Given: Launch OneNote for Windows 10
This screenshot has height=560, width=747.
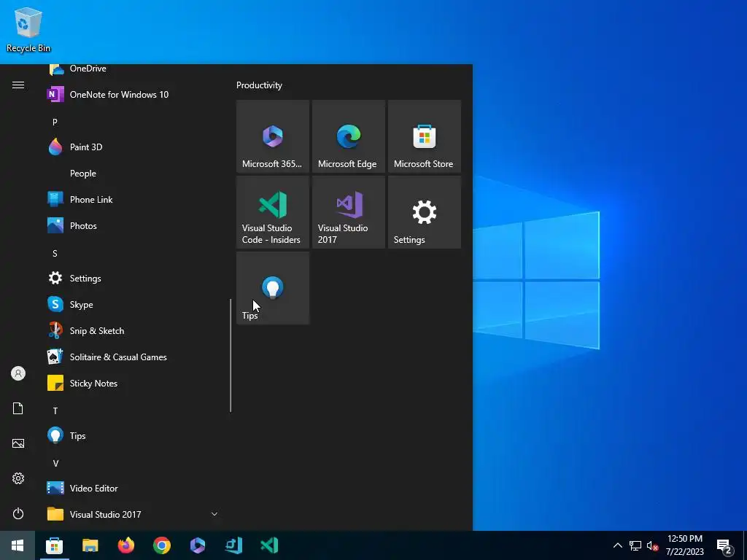Looking at the screenshot, I should [x=133, y=94].
